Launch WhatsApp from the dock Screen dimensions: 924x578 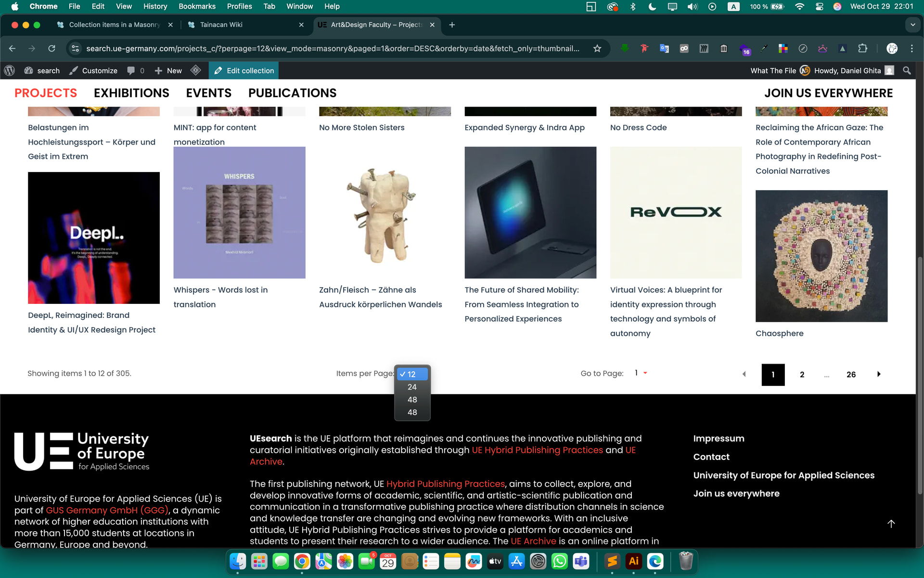[x=559, y=561]
